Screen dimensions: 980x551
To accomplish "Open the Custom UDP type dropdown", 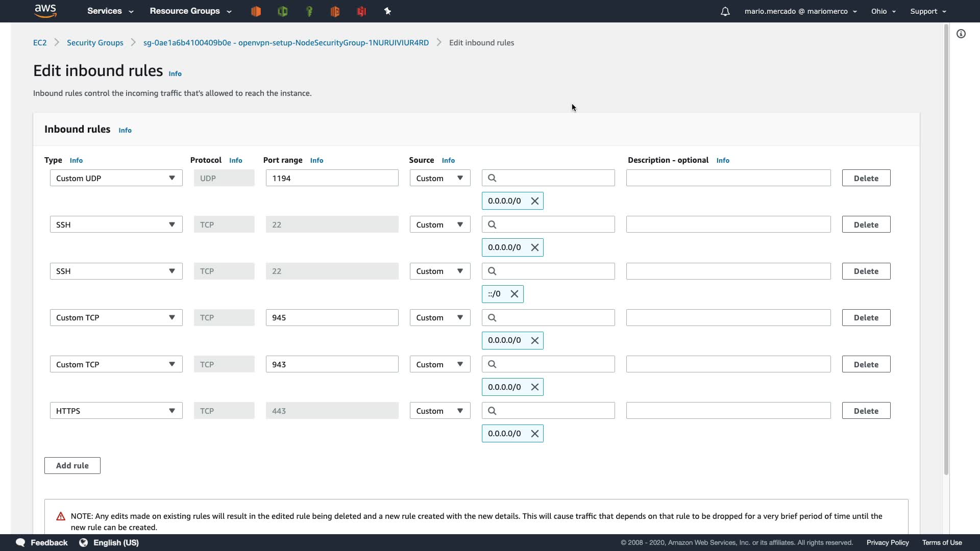I will [116, 178].
